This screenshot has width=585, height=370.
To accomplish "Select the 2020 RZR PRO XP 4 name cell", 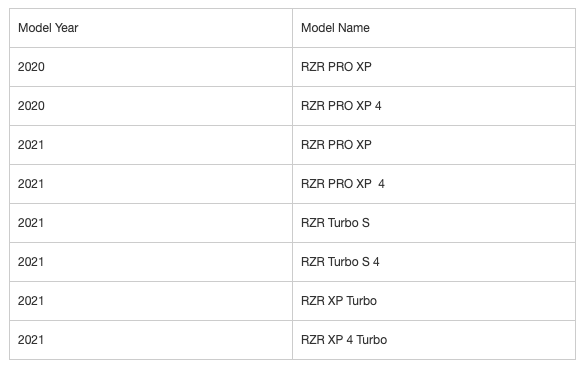I will click(x=434, y=106).
